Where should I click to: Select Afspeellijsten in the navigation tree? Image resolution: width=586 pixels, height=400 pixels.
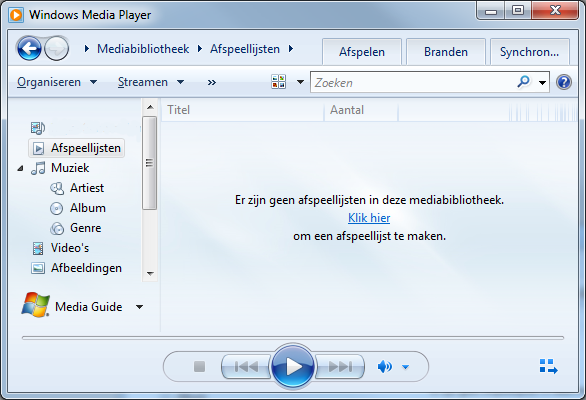(x=77, y=148)
